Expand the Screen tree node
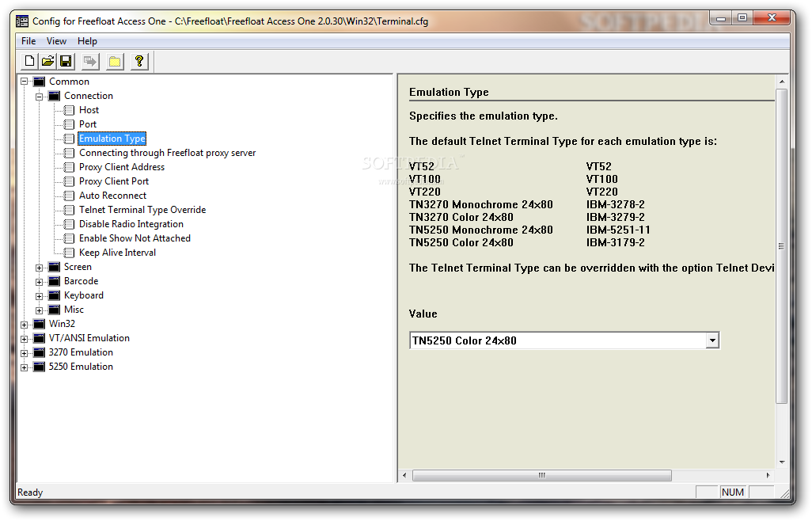Image resolution: width=812 pixels, height=521 pixels. click(x=39, y=268)
